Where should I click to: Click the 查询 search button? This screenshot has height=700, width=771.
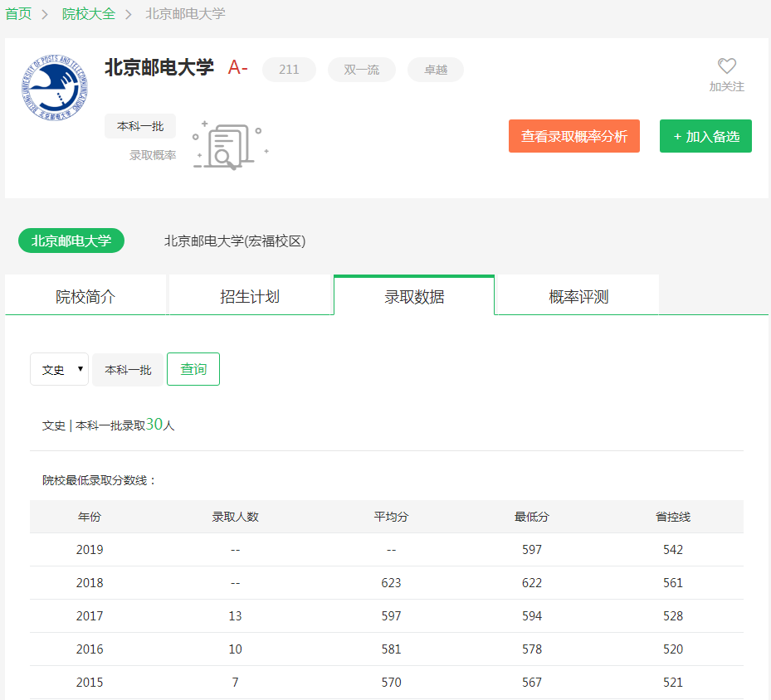pyautogui.click(x=193, y=370)
